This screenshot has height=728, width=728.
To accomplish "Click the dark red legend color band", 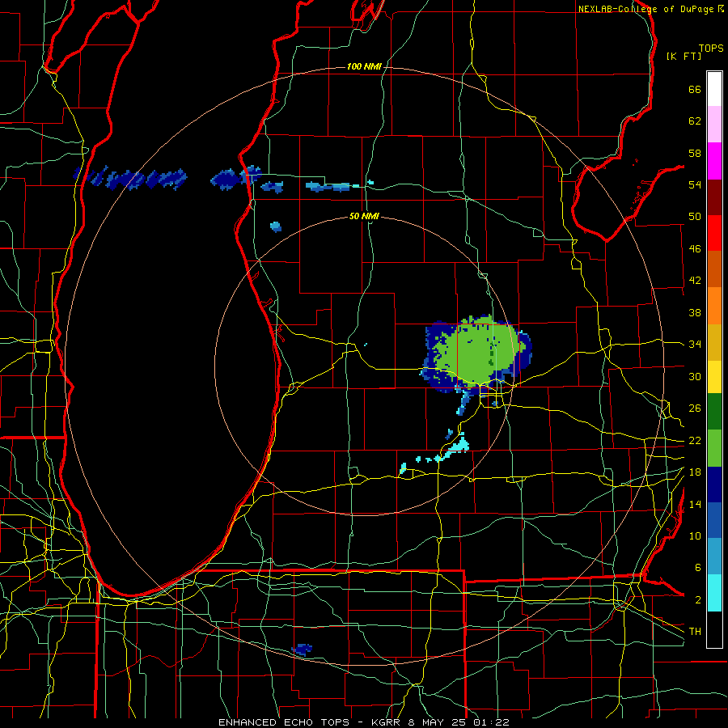I will point(714,197).
